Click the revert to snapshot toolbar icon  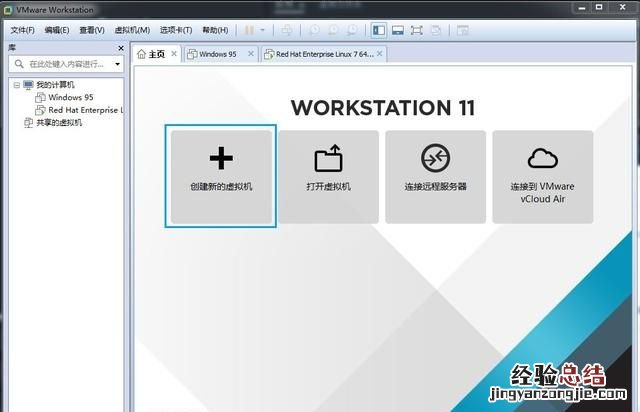[333, 30]
